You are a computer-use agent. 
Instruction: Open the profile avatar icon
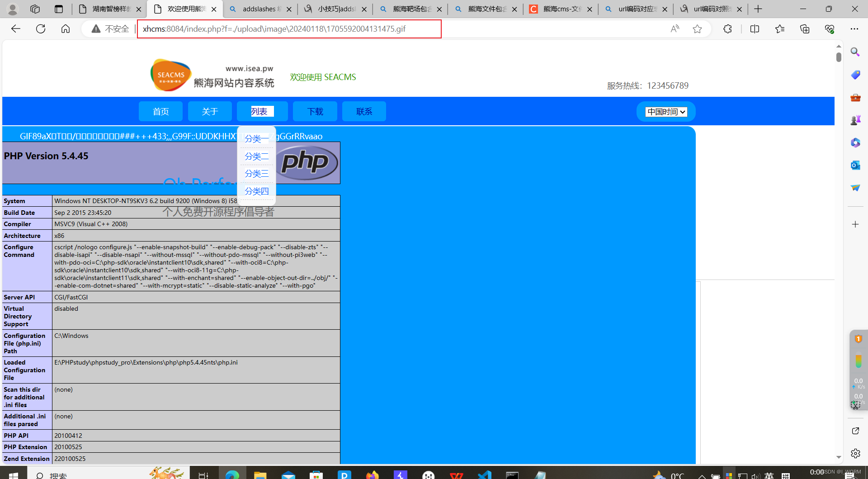pyautogui.click(x=13, y=9)
